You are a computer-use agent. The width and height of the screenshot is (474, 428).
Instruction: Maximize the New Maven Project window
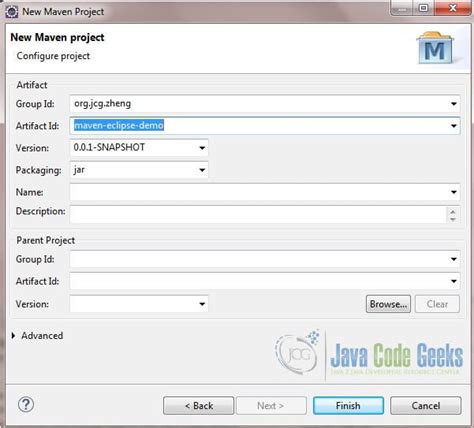(424, 8)
